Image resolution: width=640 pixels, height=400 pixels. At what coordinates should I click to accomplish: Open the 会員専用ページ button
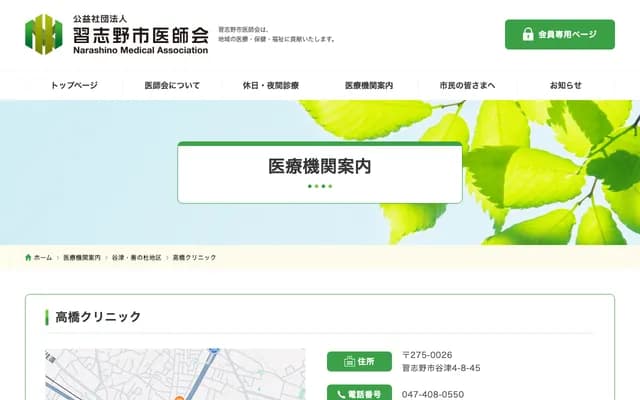pos(559,35)
